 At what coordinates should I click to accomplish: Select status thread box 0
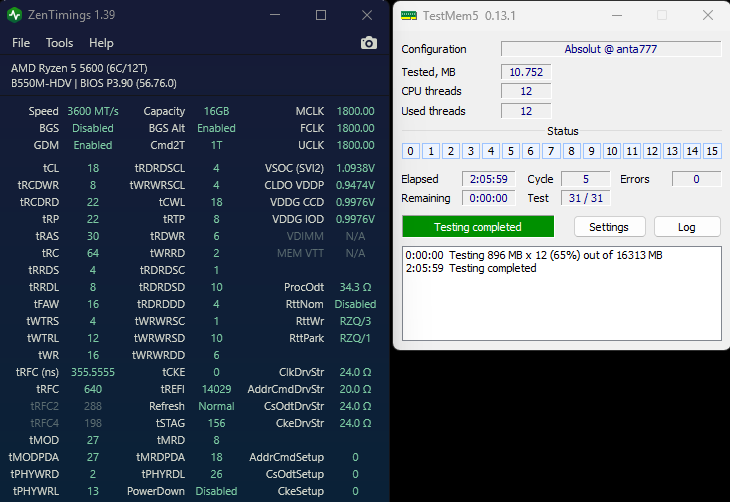[410, 151]
